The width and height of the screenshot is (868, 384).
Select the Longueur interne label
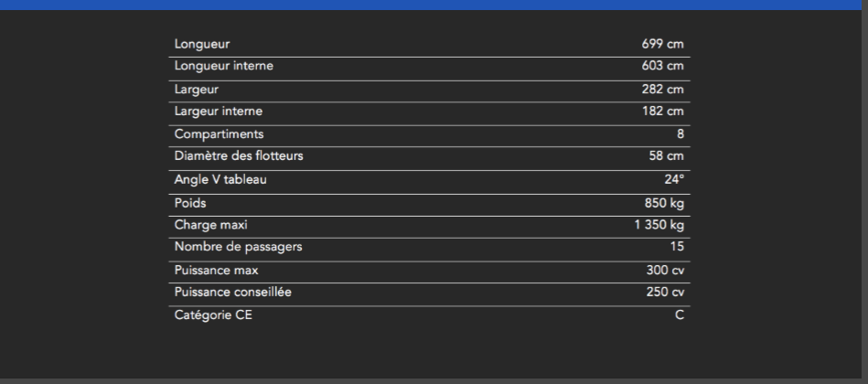pos(223,66)
